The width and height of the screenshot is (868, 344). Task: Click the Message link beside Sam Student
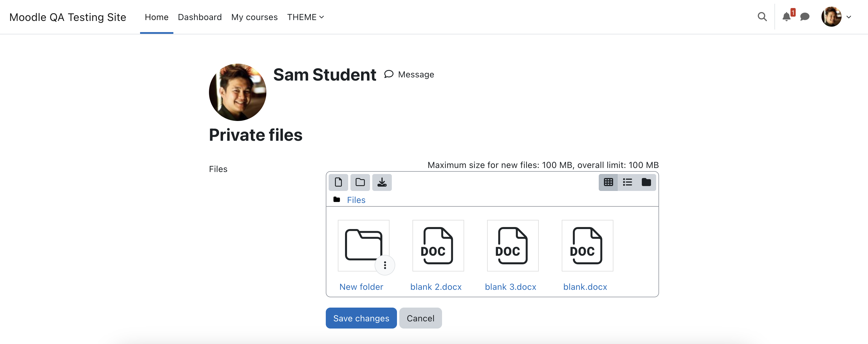coord(409,74)
